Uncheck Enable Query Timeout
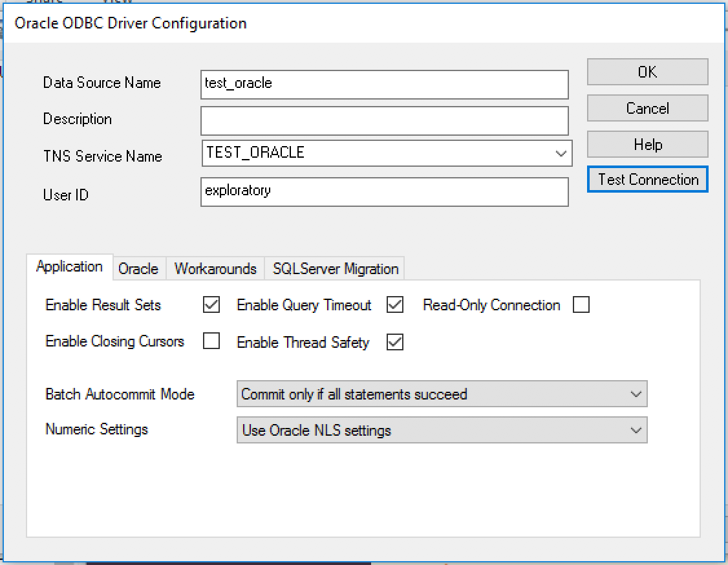Screen dimensions: 728x565 [394, 304]
